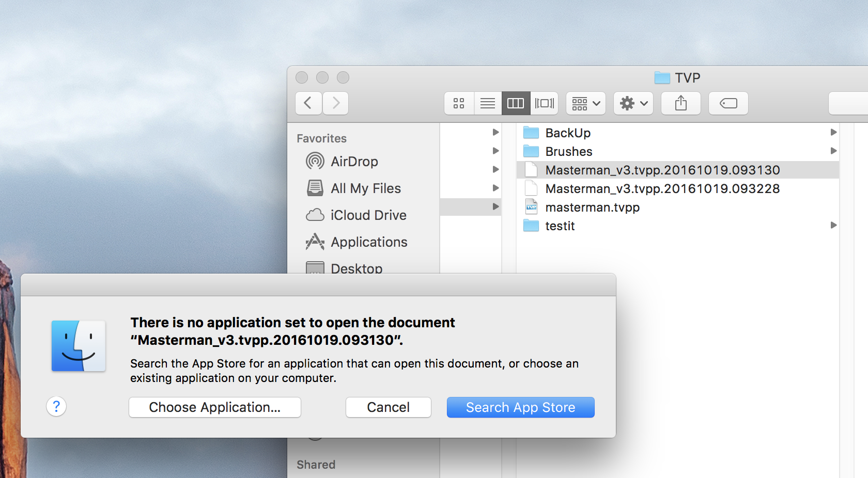The width and height of the screenshot is (868, 478).
Task: Switch Finder to column view
Action: coord(516,103)
